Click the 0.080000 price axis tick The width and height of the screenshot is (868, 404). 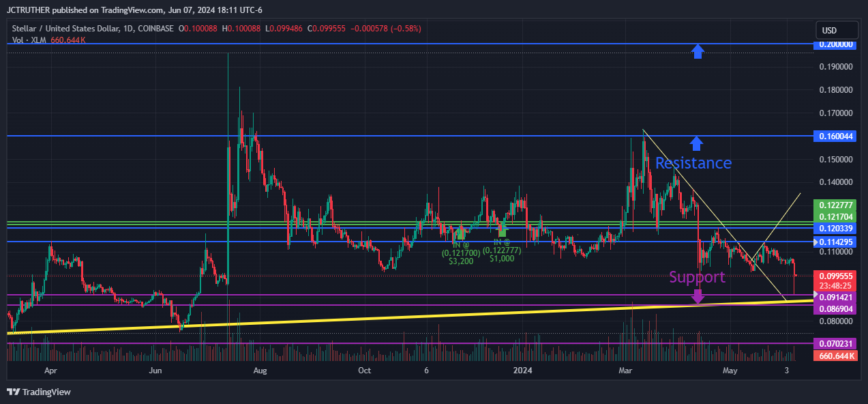point(835,321)
